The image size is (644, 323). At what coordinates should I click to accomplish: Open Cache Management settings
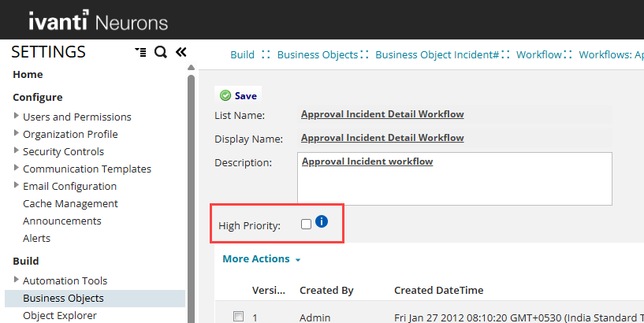(x=70, y=203)
